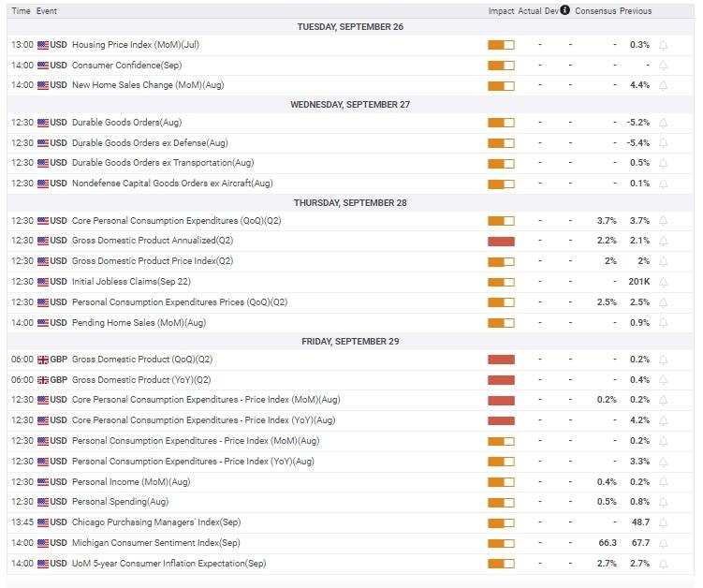Set bell for Personal Consumption Expenditures Prices (QoQ)
This screenshot has width=703, height=588.
663,302
